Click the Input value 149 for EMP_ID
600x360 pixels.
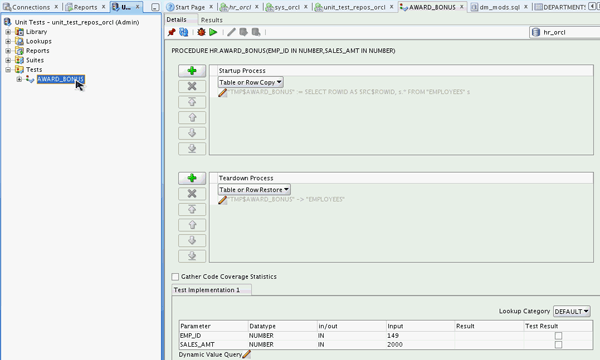tap(393, 336)
